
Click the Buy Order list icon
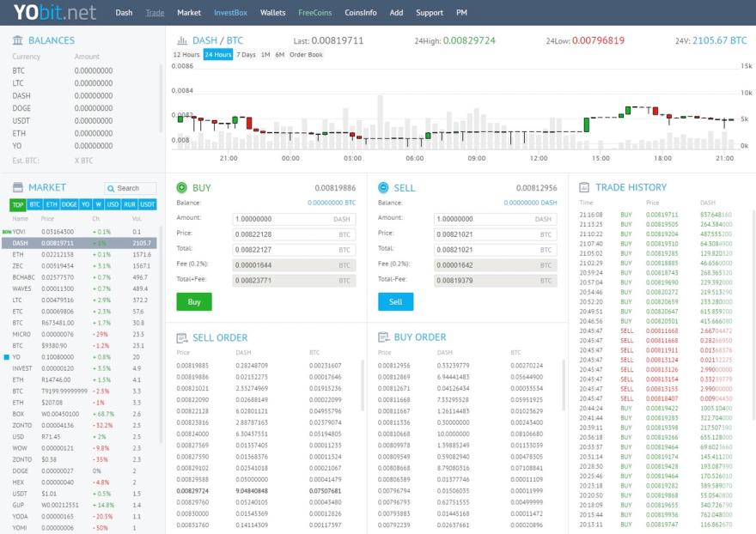pyautogui.click(x=383, y=337)
